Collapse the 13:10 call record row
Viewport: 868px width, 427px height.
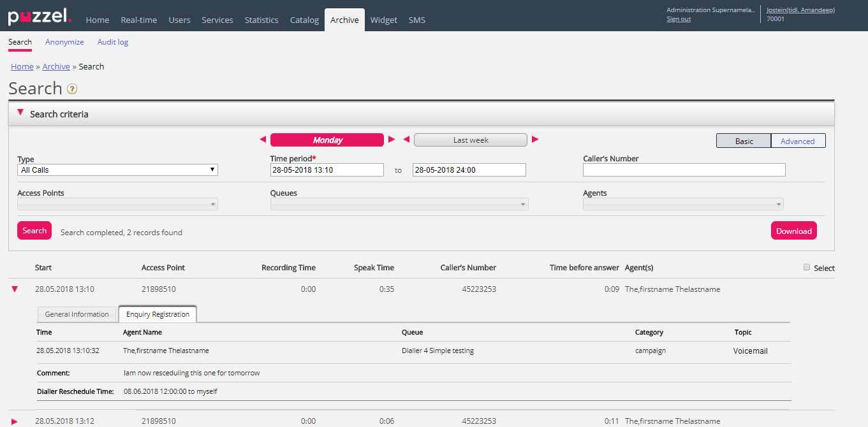coord(15,289)
